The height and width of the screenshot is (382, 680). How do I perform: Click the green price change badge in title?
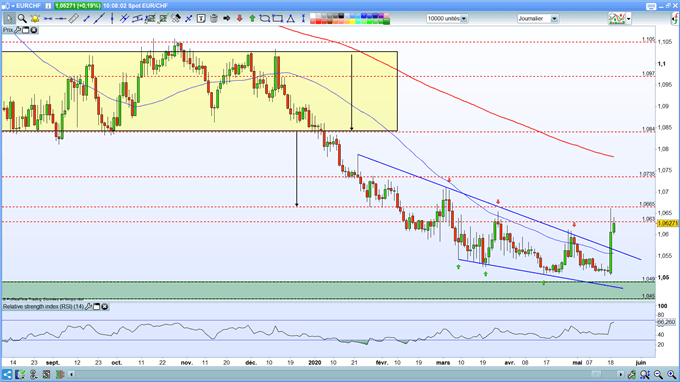click(x=77, y=6)
